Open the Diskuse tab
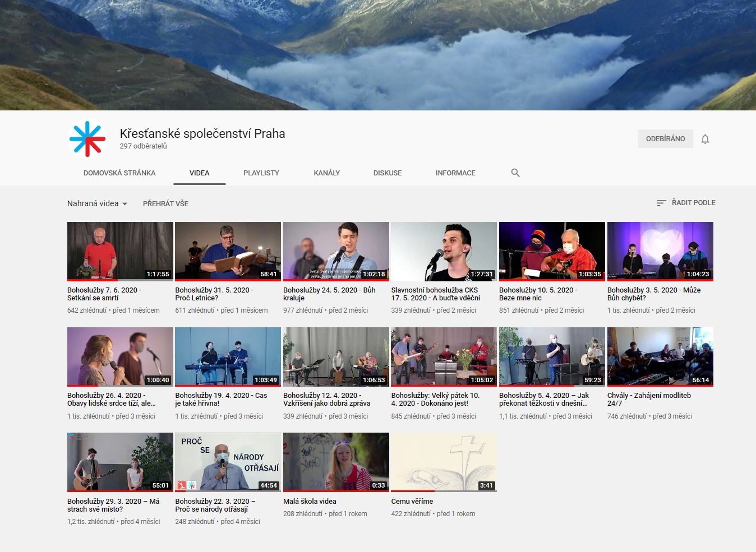756x552 pixels. pyautogui.click(x=387, y=173)
